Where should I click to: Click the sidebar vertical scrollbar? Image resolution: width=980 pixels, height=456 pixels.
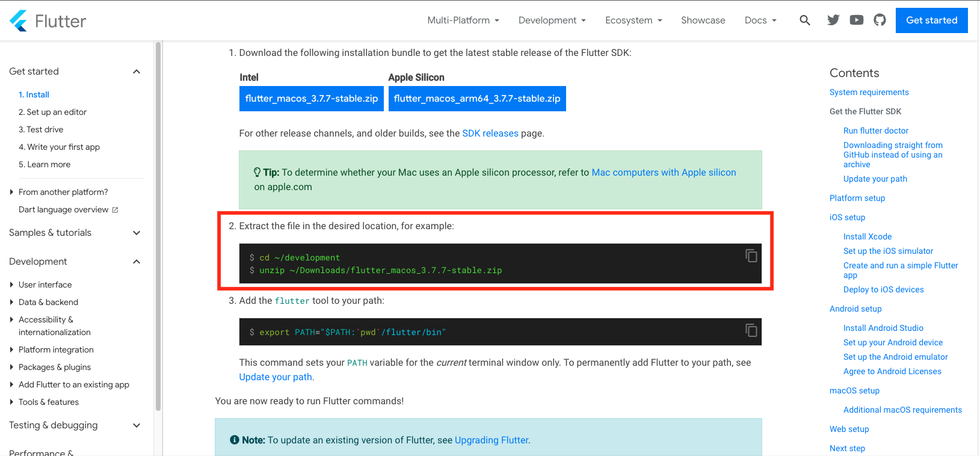tap(158, 226)
